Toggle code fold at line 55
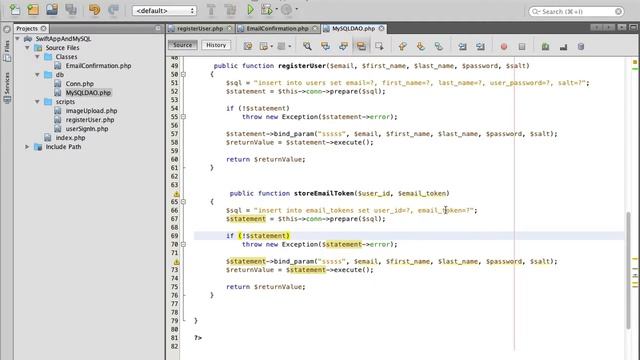 coord(183,117)
